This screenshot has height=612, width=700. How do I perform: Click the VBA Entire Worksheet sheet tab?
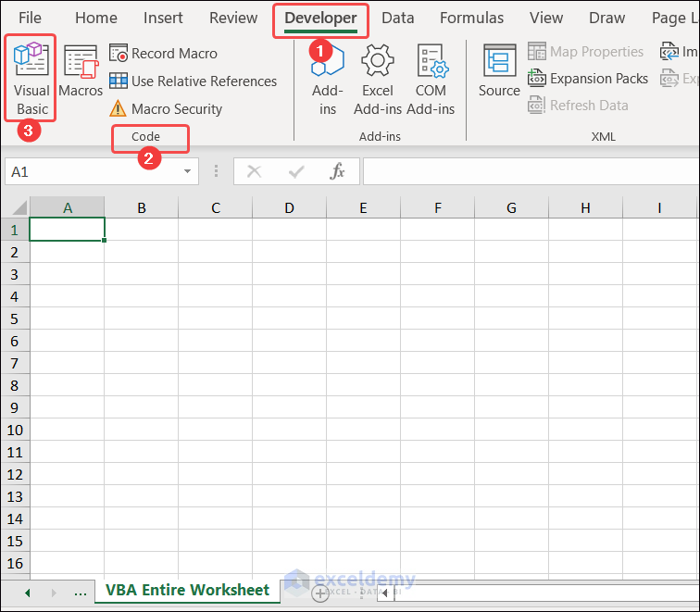coord(187,590)
